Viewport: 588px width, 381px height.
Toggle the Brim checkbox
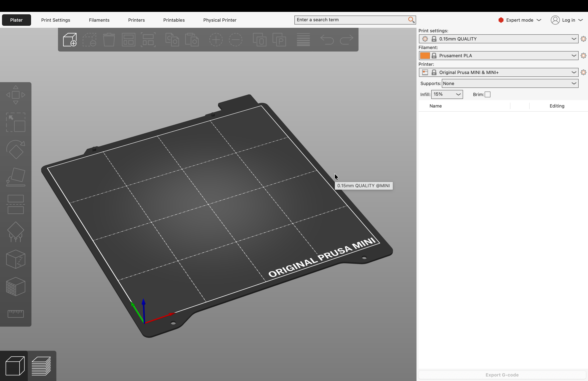(487, 94)
